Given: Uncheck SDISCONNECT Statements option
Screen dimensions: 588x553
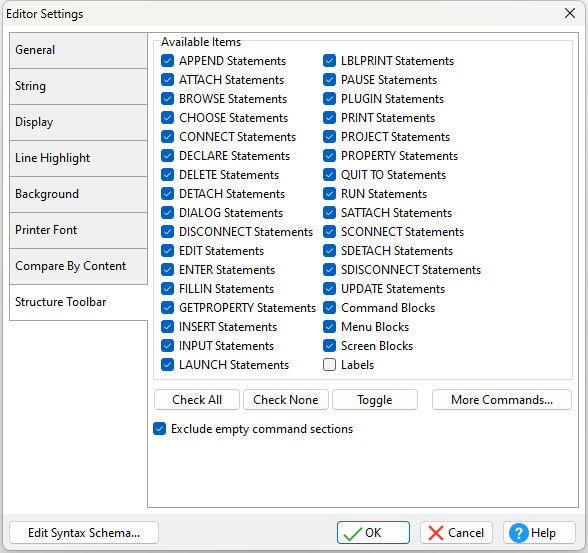Looking at the screenshot, I should point(329,270).
